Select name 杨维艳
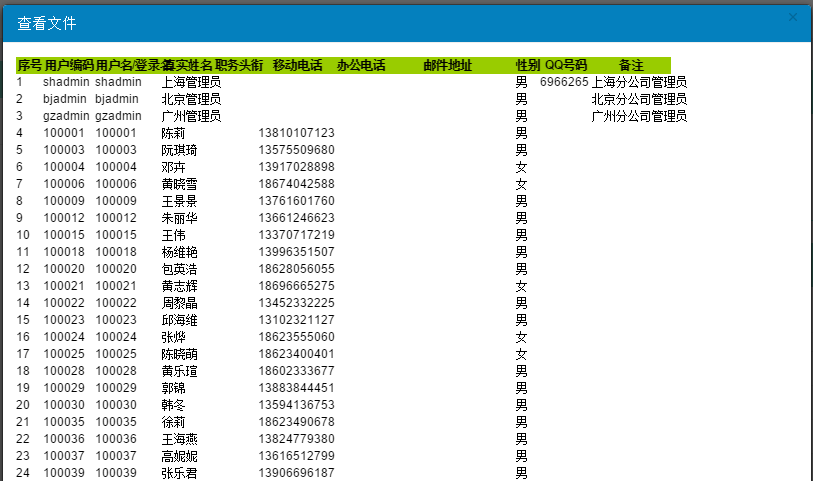The height and width of the screenshot is (481, 813). (179, 252)
